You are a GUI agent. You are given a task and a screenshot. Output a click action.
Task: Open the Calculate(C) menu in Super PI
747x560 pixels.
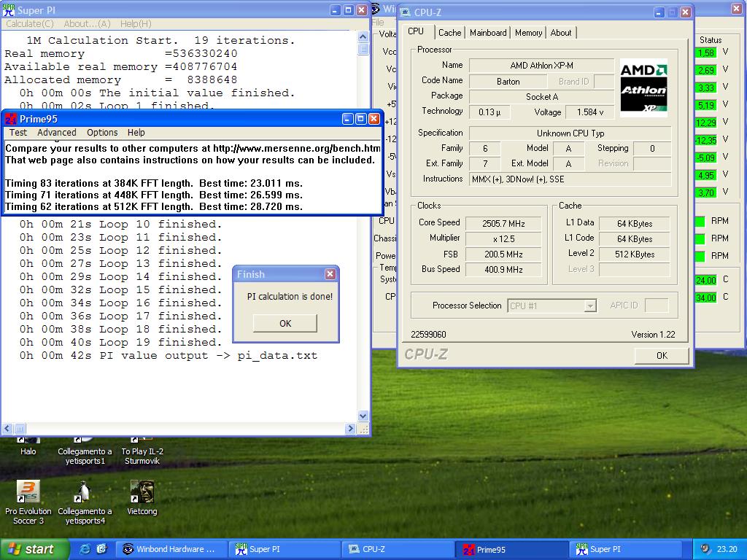[x=29, y=24]
